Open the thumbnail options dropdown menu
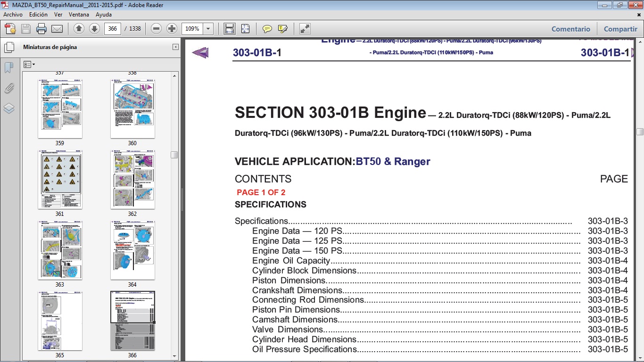This screenshot has width=644, height=362. tap(29, 64)
